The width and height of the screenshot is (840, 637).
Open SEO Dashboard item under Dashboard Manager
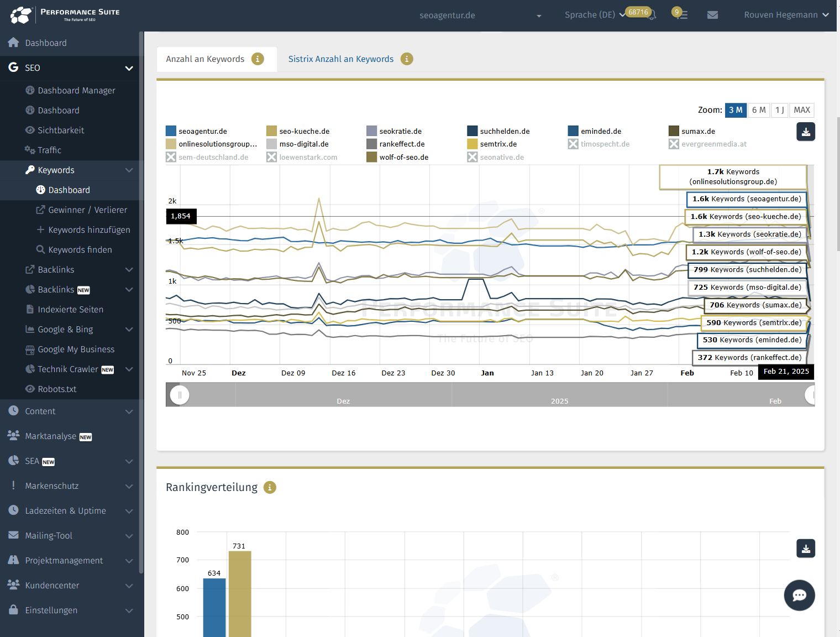pyautogui.click(x=53, y=110)
